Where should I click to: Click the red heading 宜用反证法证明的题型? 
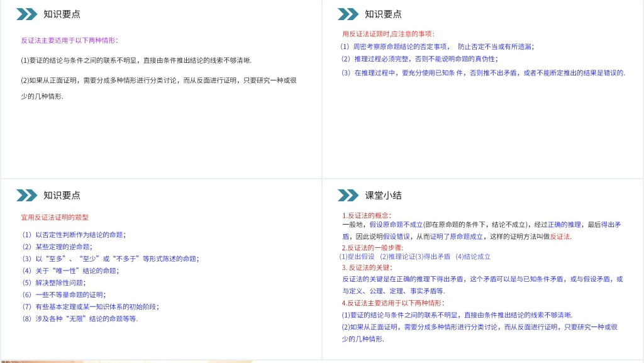pyautogui.click(x=55, y=218)
